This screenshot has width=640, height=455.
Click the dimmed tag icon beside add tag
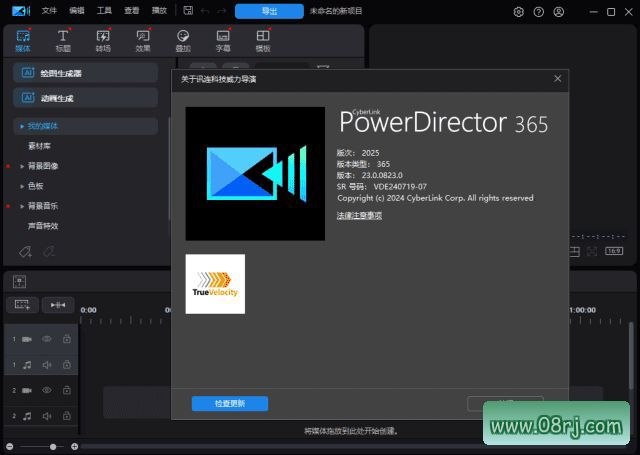(x=49, y=251)
